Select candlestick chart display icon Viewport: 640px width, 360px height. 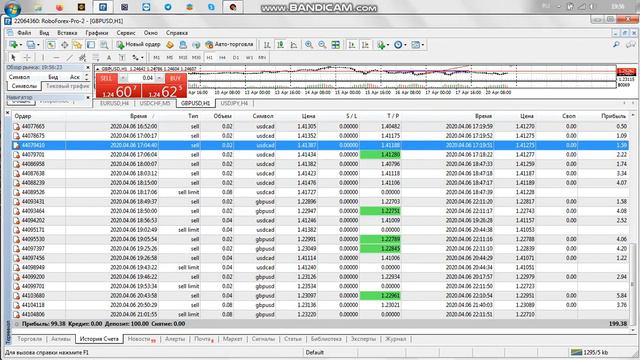pos(280,45)
